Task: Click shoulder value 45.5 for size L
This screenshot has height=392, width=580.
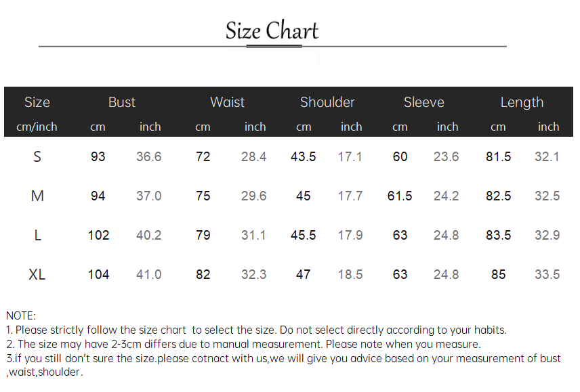Action: 303,235
